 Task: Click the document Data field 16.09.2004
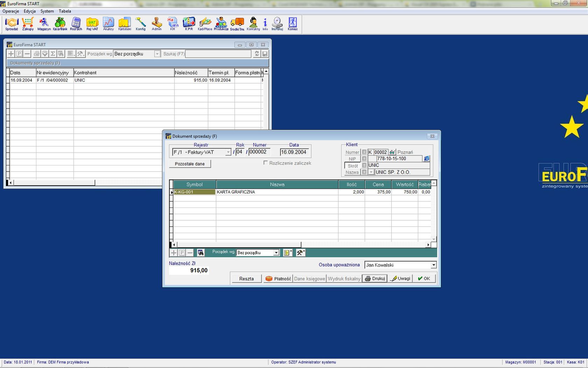[x=294, y=152]
